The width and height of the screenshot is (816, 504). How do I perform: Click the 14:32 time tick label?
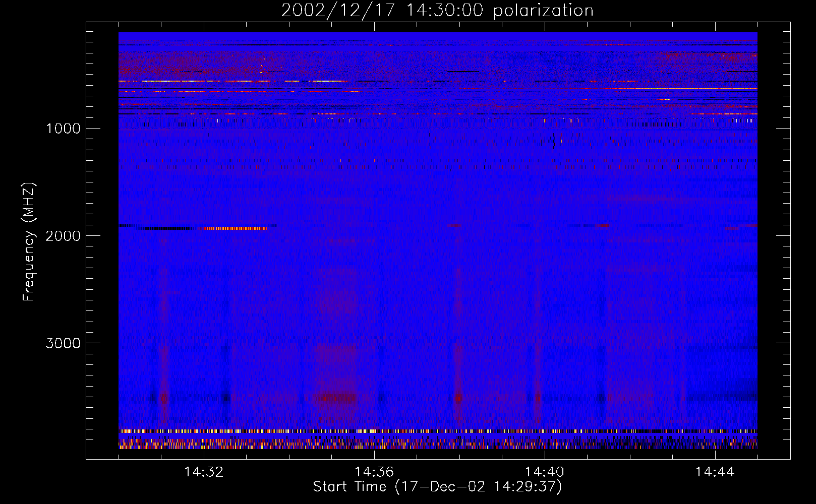coord(204,472)
